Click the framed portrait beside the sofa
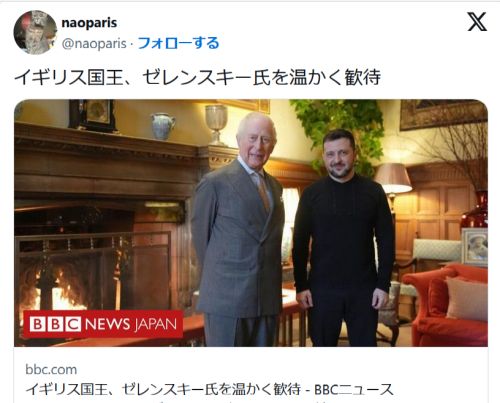The image size is (500, 403). coord(475,247)
